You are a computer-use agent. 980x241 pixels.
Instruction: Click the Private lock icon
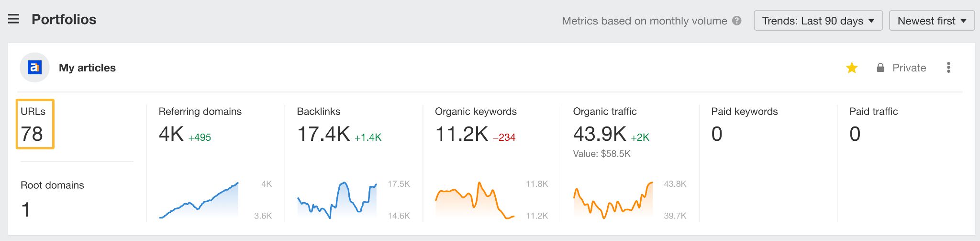[x=880, y=68]
